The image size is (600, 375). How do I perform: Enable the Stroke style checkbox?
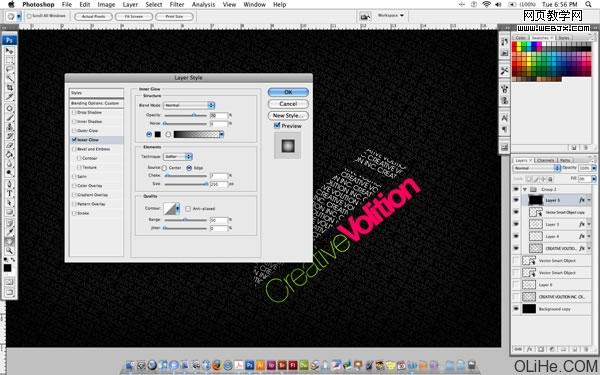74,213
